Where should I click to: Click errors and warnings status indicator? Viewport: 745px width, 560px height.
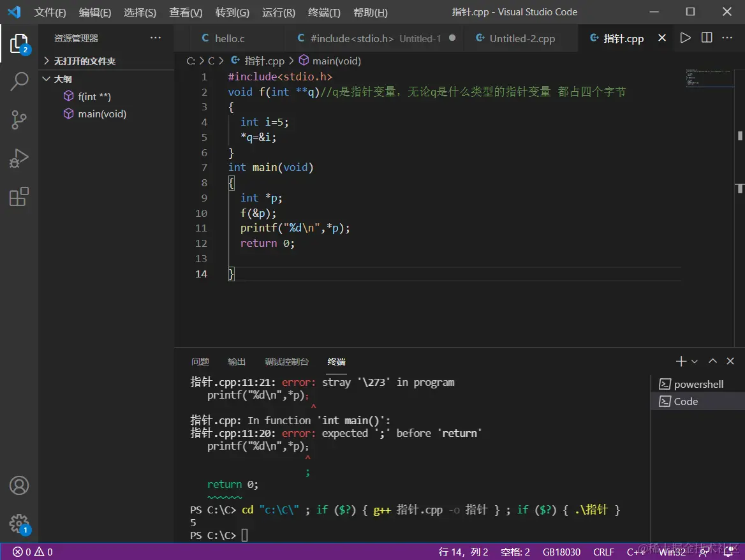click(x=33, y=552)
